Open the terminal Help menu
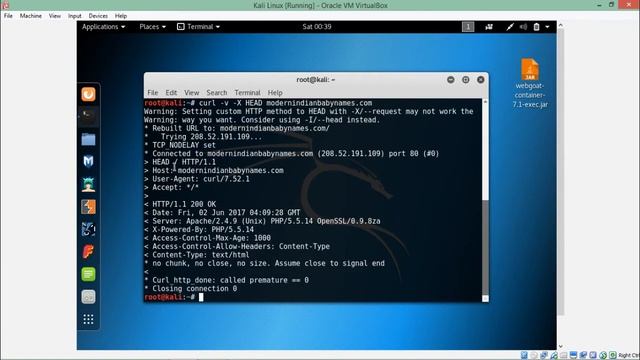 pos(275,93)
